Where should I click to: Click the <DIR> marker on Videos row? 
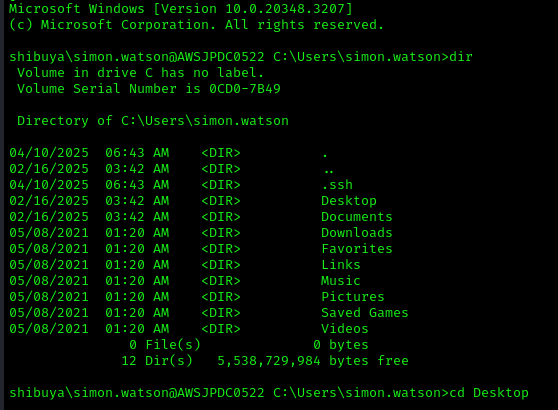coord(221,329)
